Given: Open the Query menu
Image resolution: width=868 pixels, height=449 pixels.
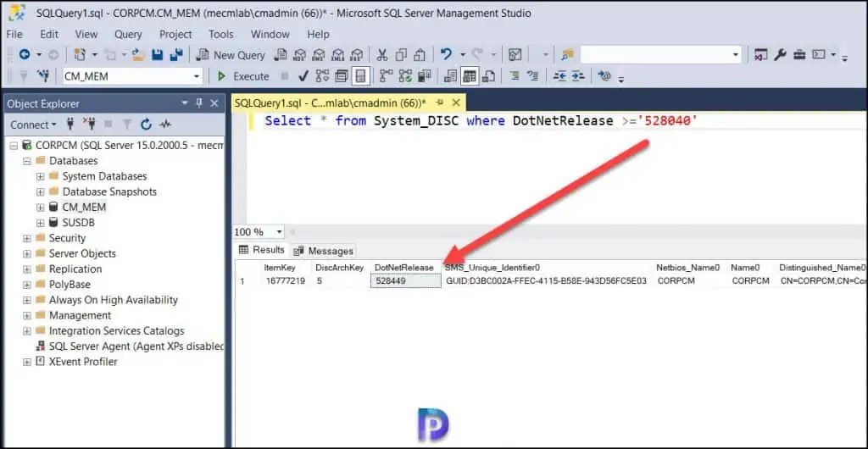Looking at the screenshot, I should point(128,34).
